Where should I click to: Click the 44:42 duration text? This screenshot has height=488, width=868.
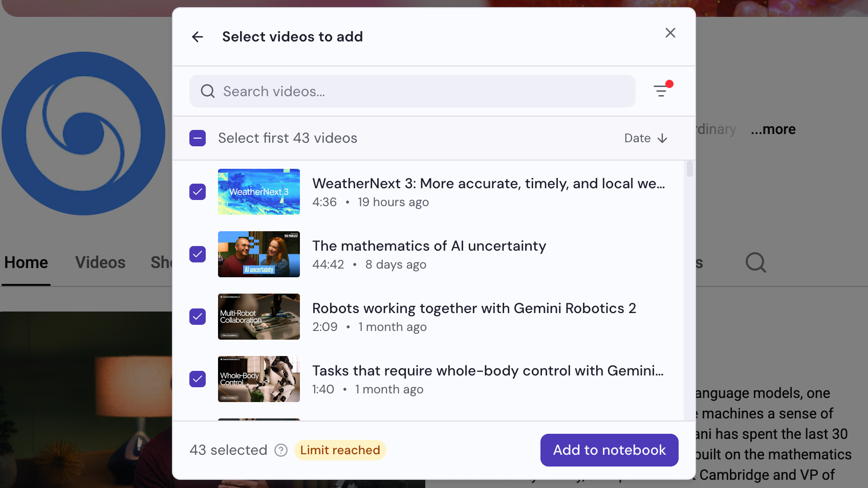coord(328,265)
